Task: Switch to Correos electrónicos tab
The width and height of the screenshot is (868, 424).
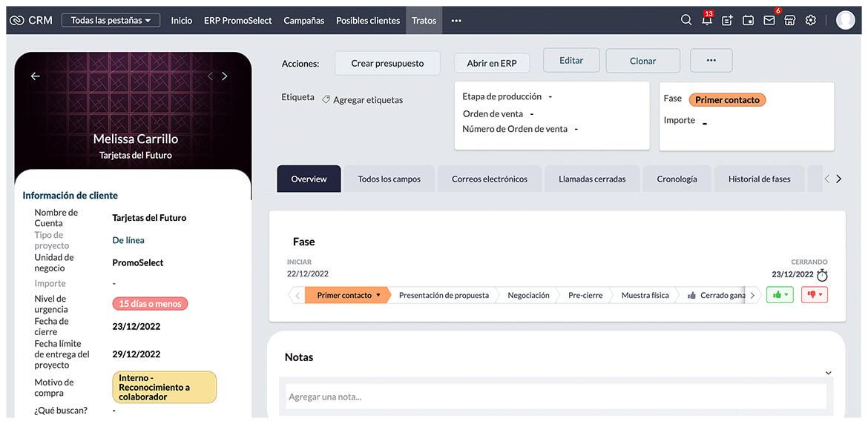Action: click(490, 179)
